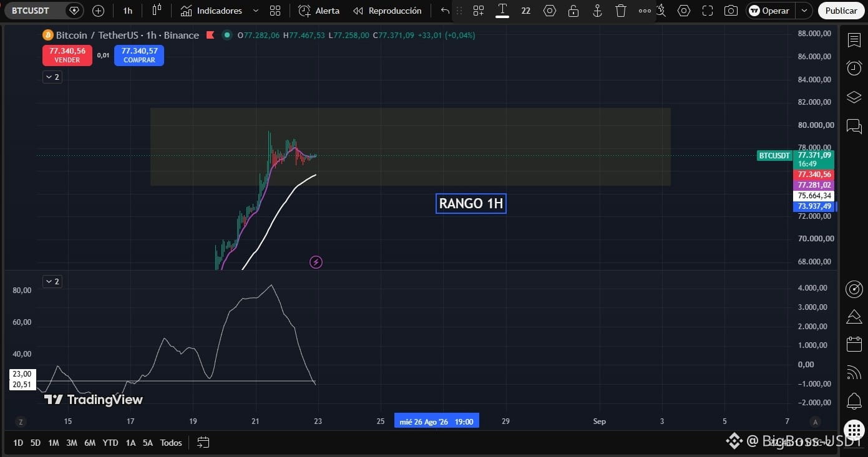
Task: Open the alerts clock sidebar icon
Action: 854,68
